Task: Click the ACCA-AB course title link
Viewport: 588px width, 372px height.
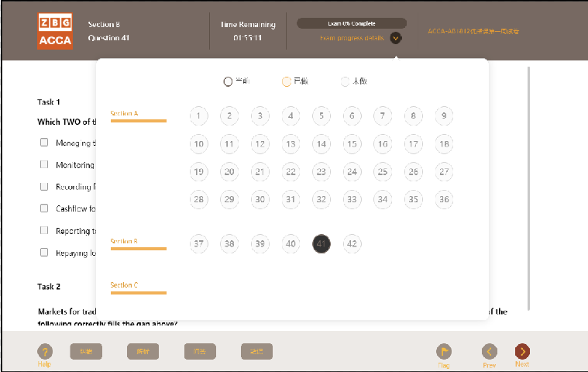Action: coord(473,32)
